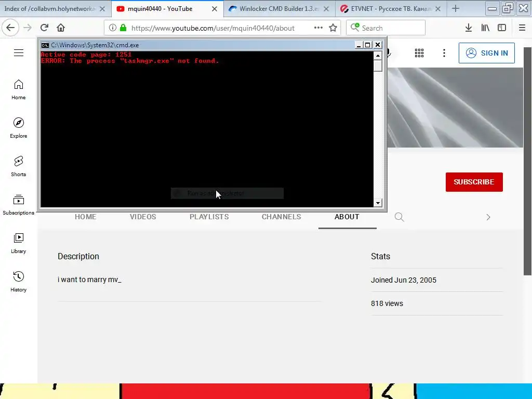Open the Library bookshelf icon in toolbar

pyautogui.click(x=486, y=28)
